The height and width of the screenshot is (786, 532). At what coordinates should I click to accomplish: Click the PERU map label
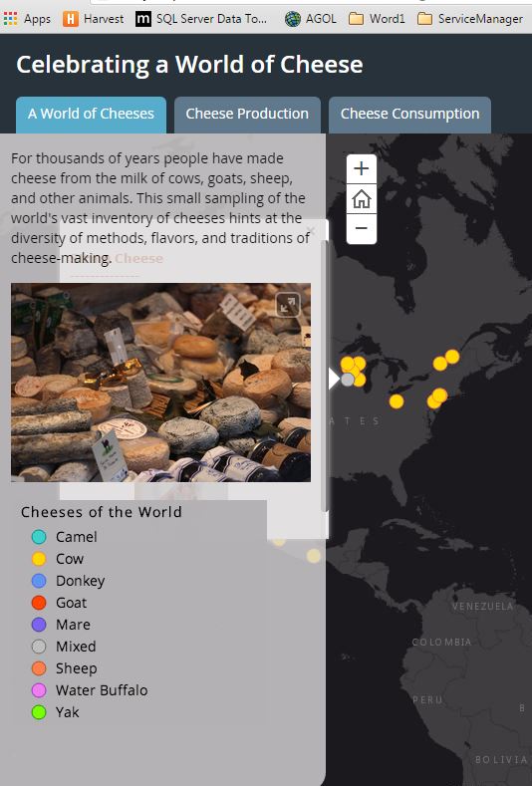click(427, 699)
